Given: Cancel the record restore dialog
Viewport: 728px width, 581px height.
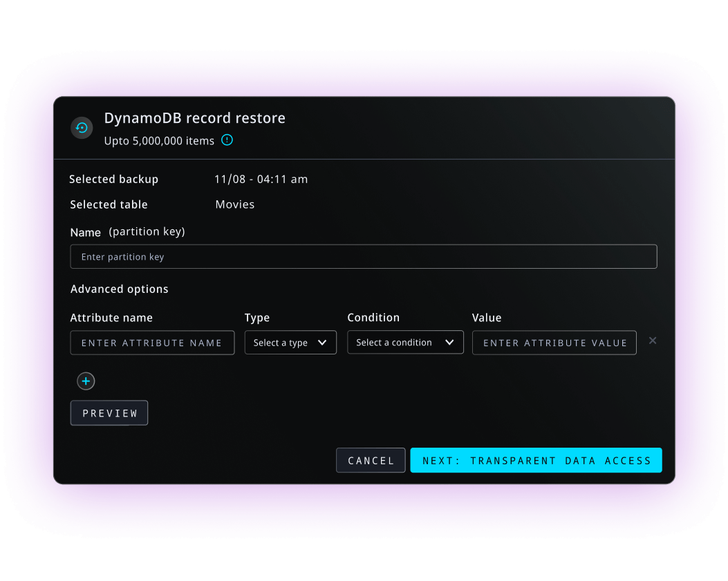Looking at the screenshot, I should (x=371, y=460).
